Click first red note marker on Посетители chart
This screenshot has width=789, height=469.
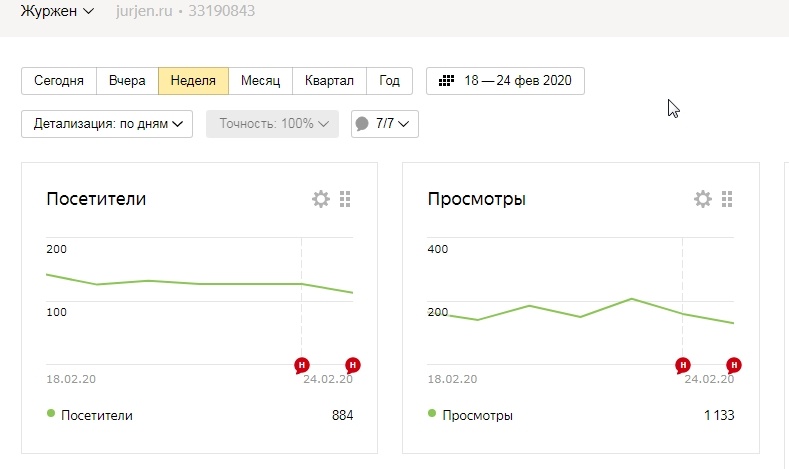tap(301, 364)
